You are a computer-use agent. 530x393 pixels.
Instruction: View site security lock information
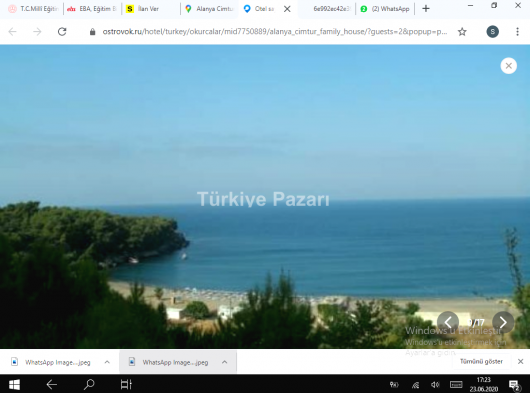point(92,32)
